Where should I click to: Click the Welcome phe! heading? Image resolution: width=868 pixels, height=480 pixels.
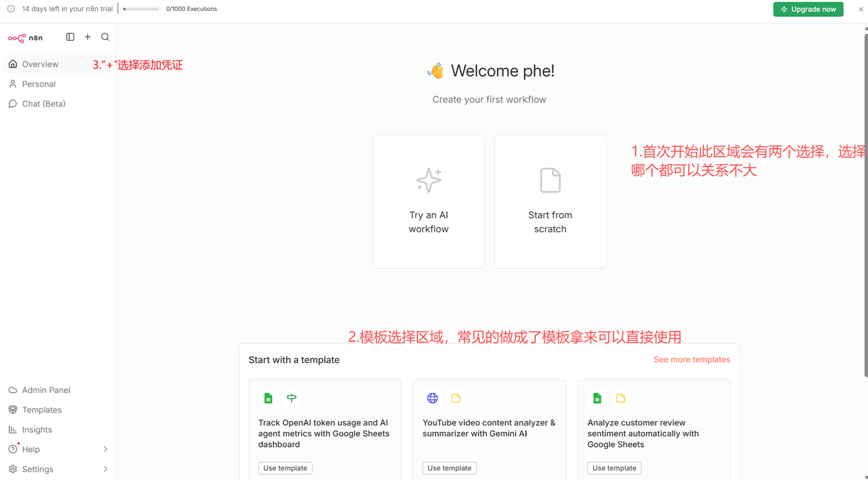[502, 71]
